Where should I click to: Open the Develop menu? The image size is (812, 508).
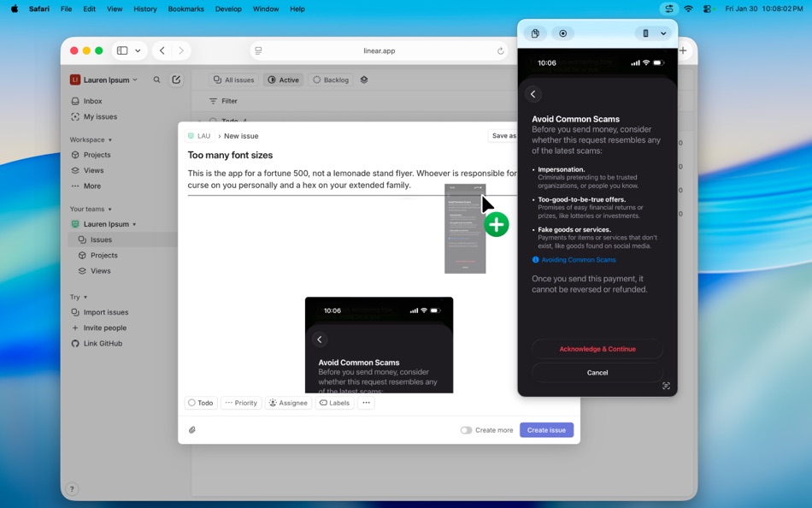(x=228, y=9)
